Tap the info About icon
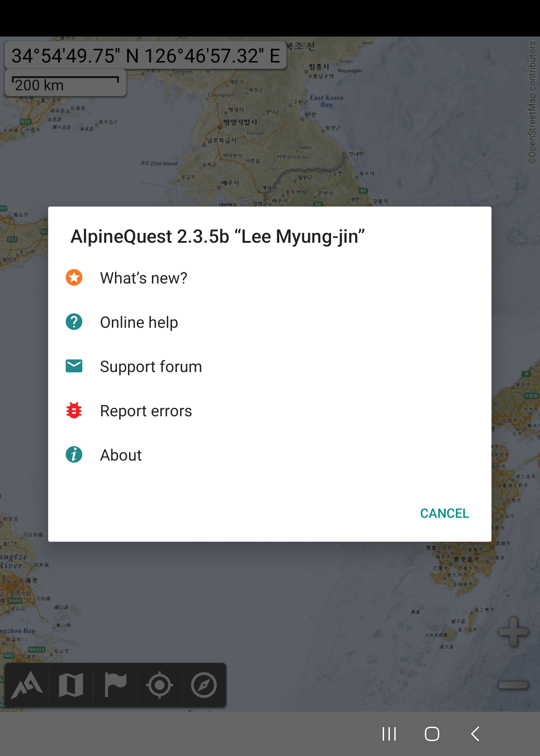The image size is (540, 756). [x=74, y=455]
